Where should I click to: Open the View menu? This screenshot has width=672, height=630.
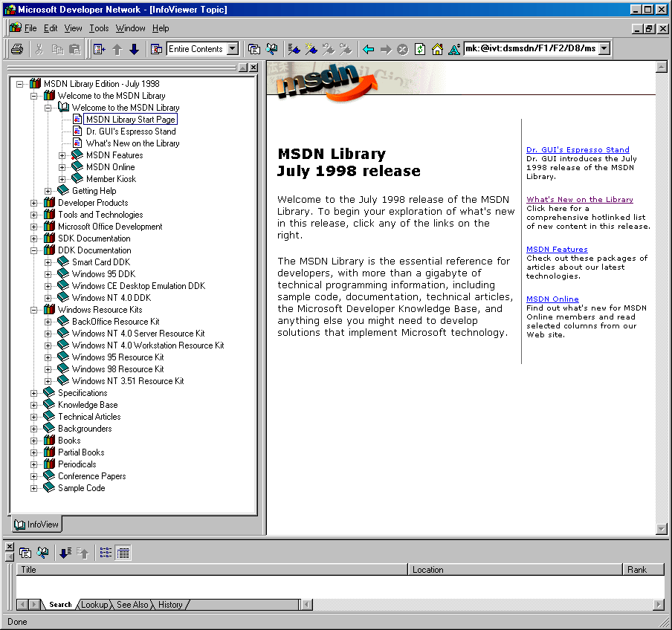coord(73,28)
